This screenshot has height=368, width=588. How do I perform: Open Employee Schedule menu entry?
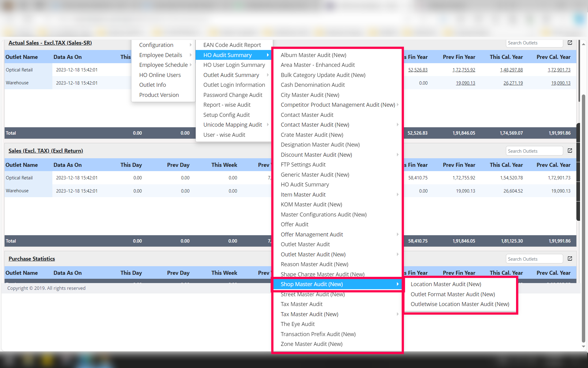coord(163,65)
